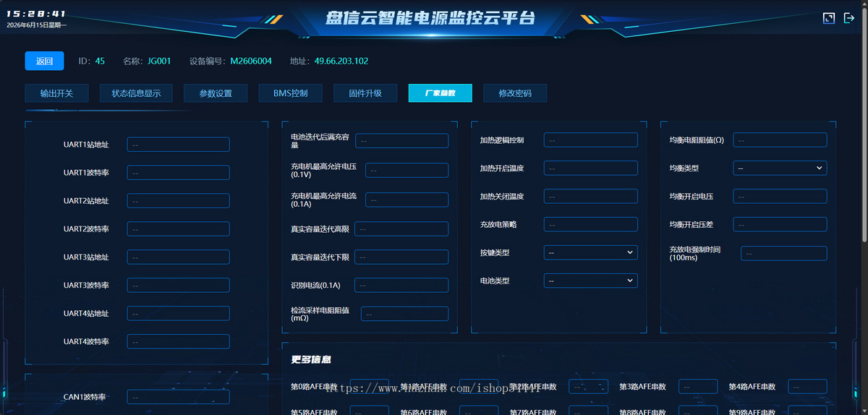Open the 状态信息显示 tab
Image resolution: width=868 pixels, height=415 pixels.
(x=136, y=93)
